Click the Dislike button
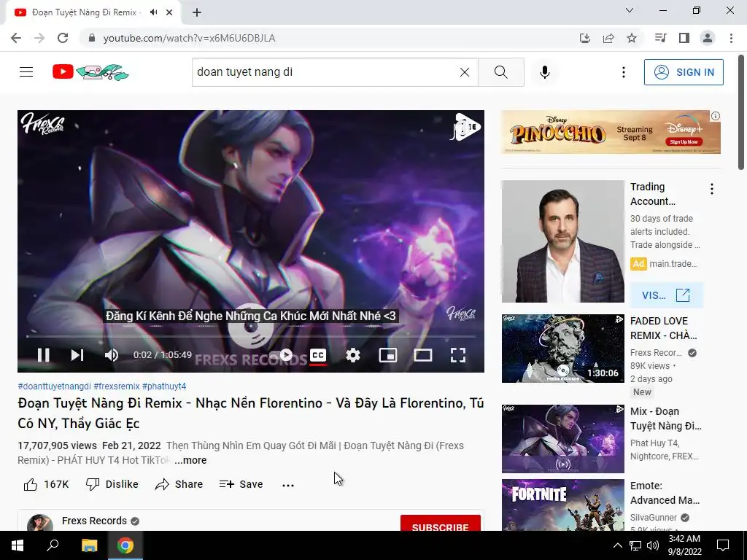The height and width of the screenshot is (560, 747). (112, 484)
